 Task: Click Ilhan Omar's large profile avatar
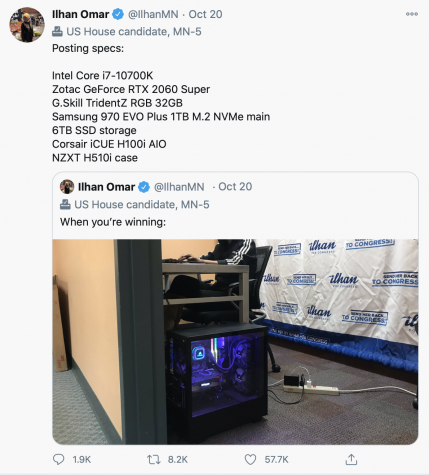(x=27, y=25)
